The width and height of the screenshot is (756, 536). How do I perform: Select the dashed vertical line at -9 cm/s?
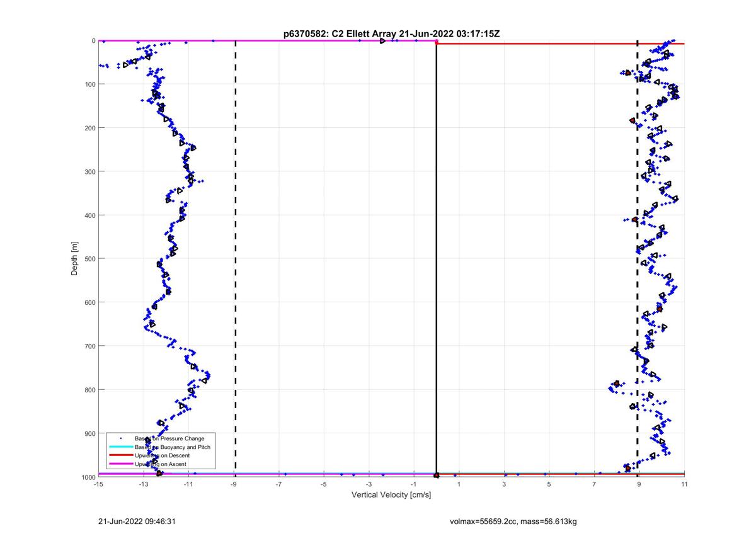coord(235,258)
